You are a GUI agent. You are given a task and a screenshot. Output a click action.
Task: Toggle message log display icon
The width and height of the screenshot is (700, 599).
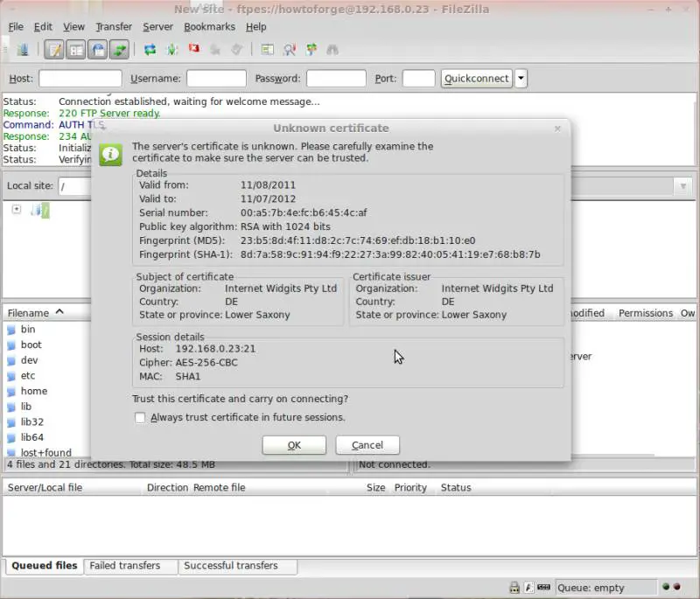pyautogui.click(x=54, y=50)
